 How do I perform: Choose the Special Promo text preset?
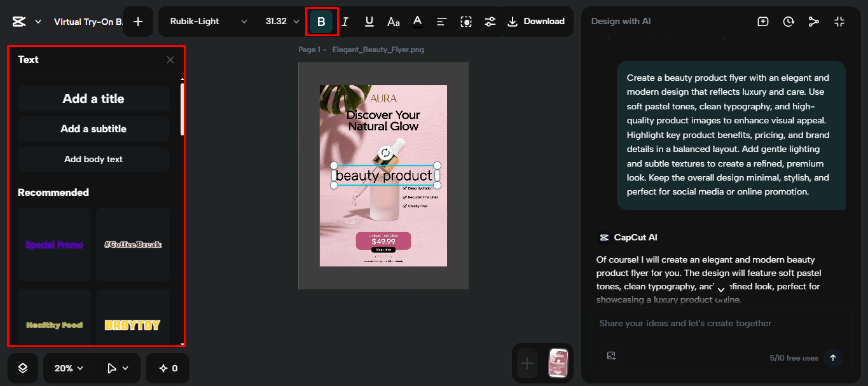point(54,245)
